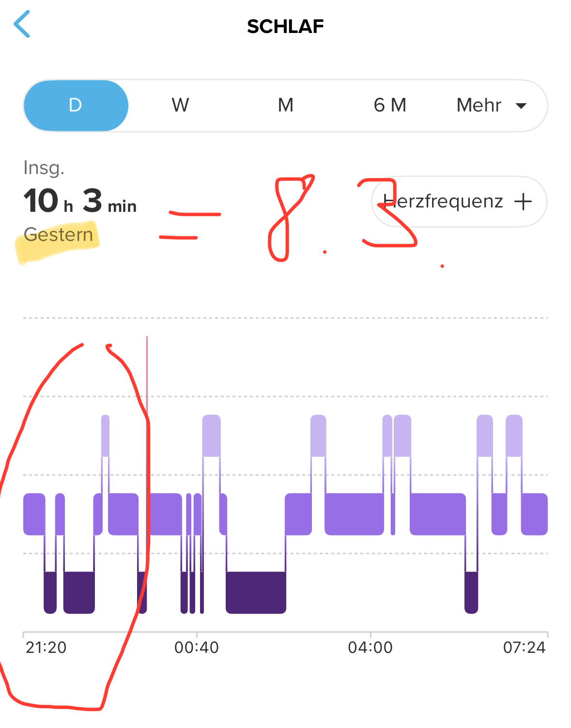Select the D day view tab
The image size is (571, 728).
(76, 105)
